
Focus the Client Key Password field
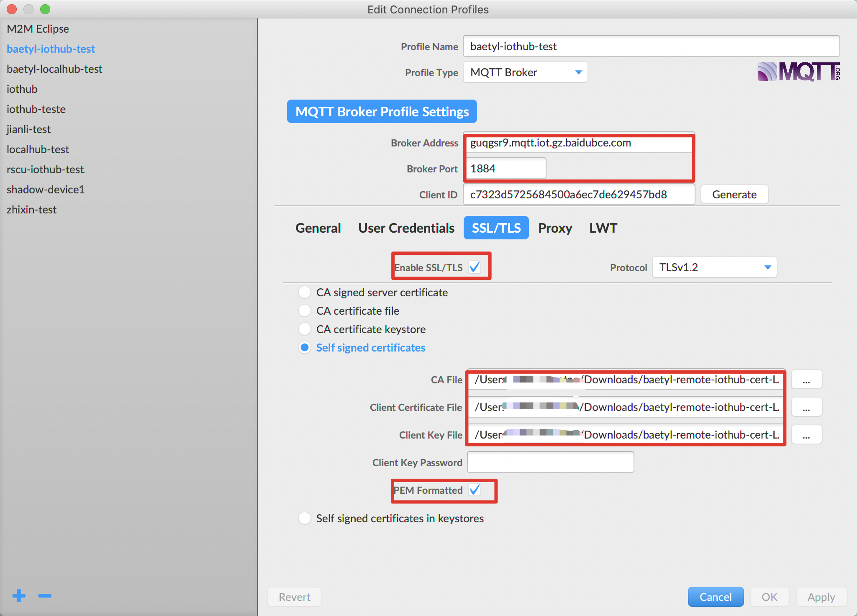[551, 462]
